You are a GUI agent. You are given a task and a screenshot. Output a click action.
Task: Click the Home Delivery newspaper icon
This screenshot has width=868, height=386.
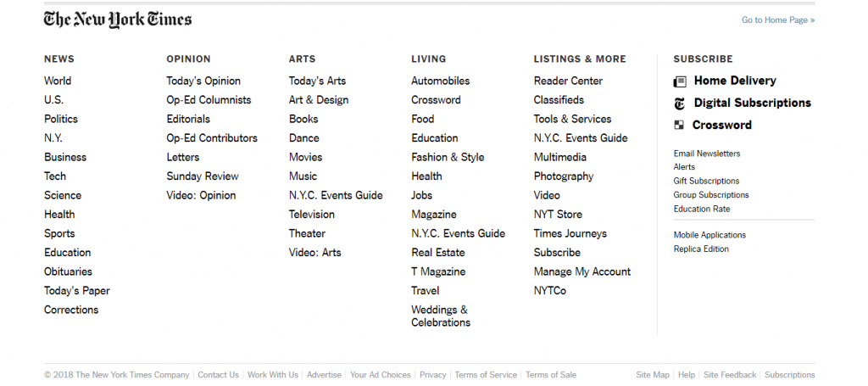click(x=680, y=81)
